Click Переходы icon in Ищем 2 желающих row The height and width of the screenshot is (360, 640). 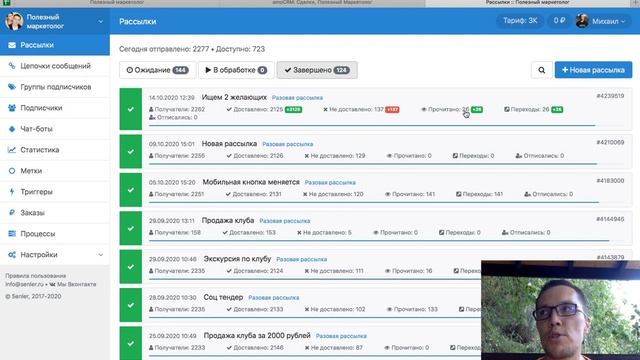[x=507, y=109]
